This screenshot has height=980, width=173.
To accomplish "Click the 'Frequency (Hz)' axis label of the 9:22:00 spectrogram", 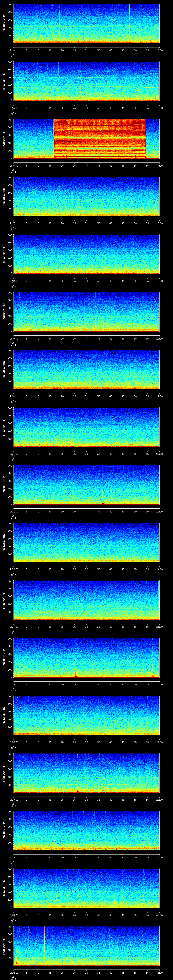I will (4, 485).
